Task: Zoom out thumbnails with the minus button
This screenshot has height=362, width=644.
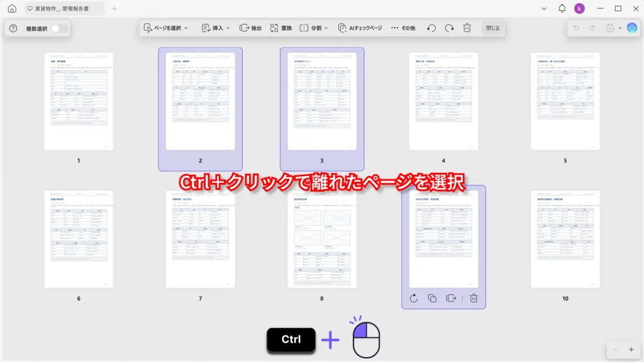Action: [615, 349]
